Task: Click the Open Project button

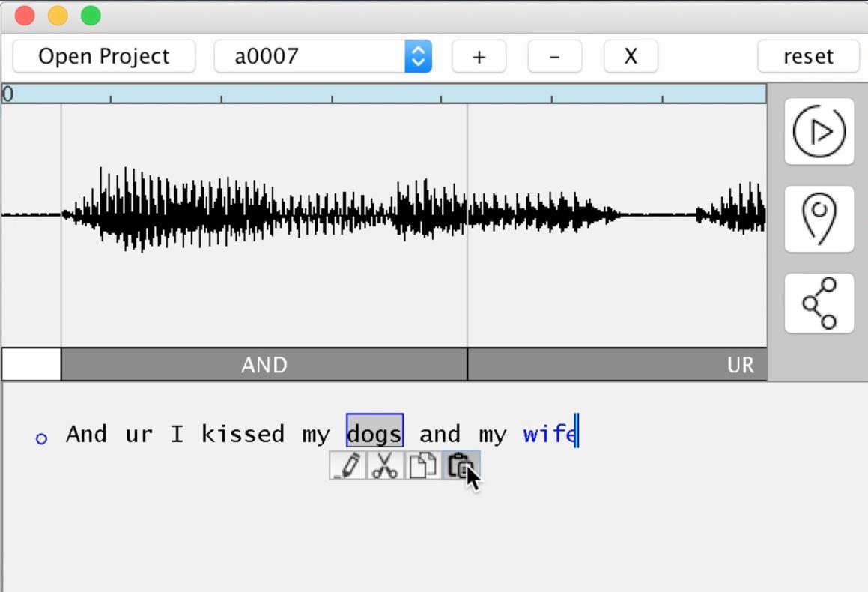Action: (x=104, y=56)
